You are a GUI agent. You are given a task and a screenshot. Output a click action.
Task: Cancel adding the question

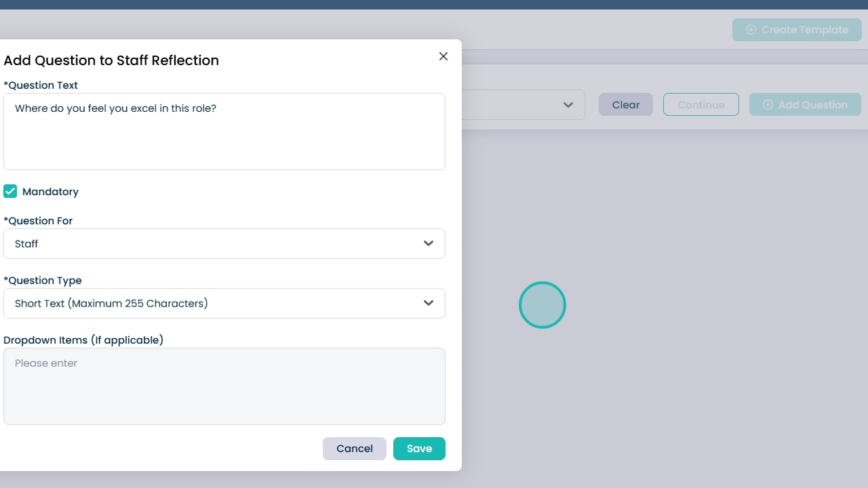(354, 449)
